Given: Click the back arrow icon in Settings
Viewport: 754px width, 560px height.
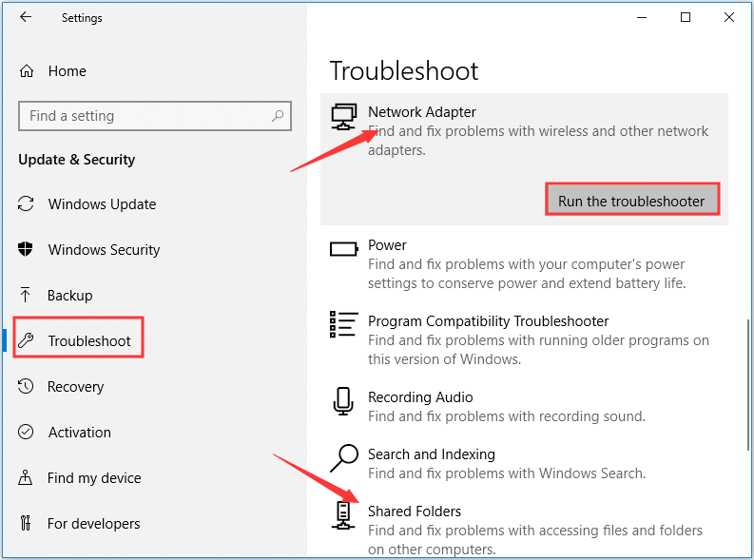Looking at the screenshot, I should [x=26, y=17].
